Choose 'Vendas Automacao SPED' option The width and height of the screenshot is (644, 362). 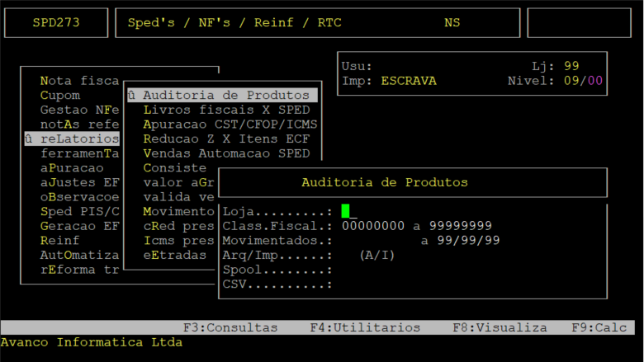[x=226, y=153]
